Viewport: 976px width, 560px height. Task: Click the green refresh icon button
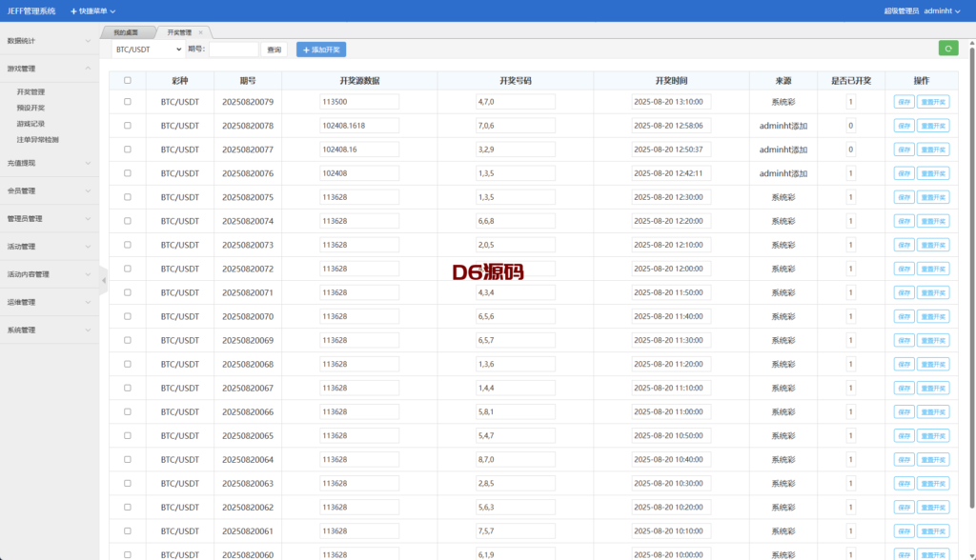coord(947,49)
